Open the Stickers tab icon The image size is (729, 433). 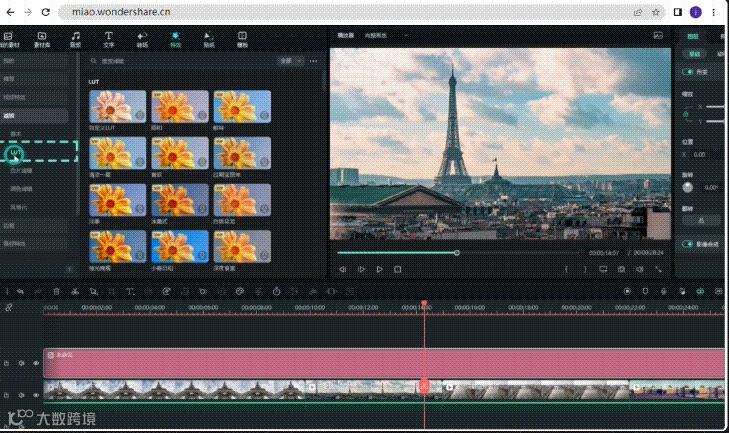(x=208, y=39)
